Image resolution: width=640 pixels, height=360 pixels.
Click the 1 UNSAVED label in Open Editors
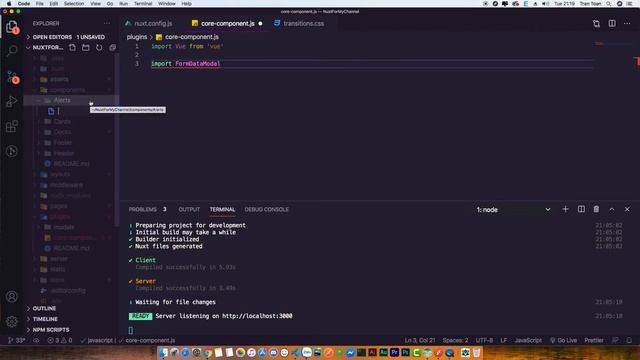pyautogui.click(x=91, y=37)
